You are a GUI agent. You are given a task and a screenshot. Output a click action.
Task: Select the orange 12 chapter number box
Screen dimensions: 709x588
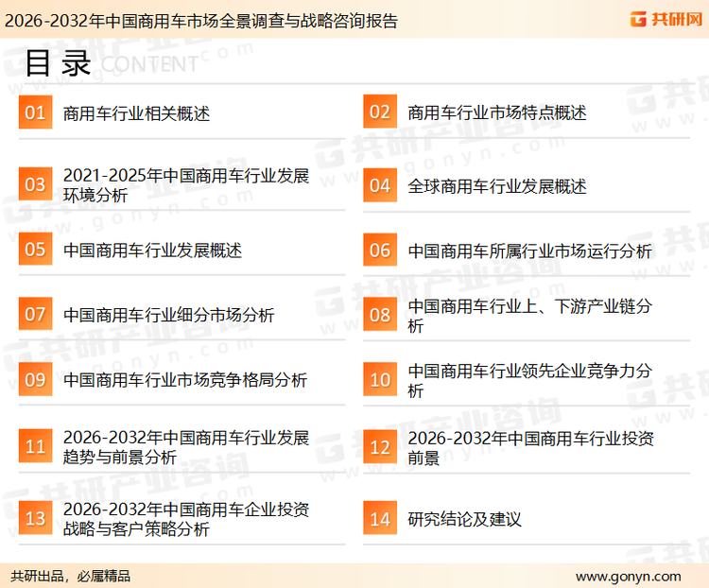380,447
